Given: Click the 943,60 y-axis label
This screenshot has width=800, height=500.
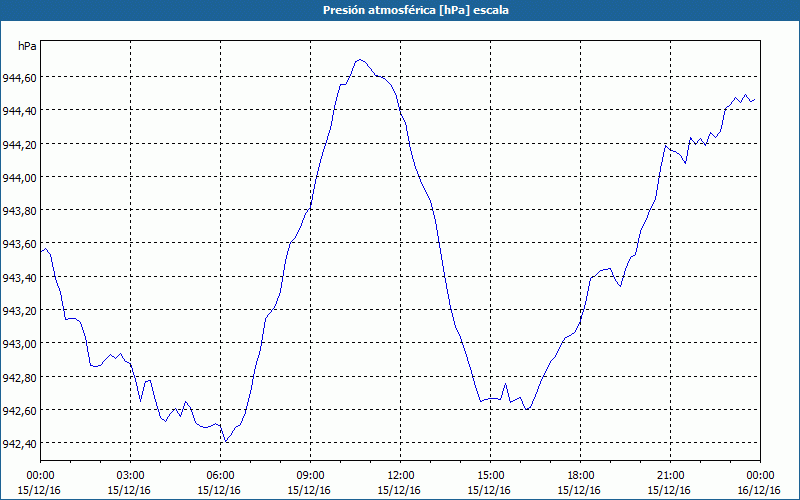Looking at the screenshot, I should 20,244.
